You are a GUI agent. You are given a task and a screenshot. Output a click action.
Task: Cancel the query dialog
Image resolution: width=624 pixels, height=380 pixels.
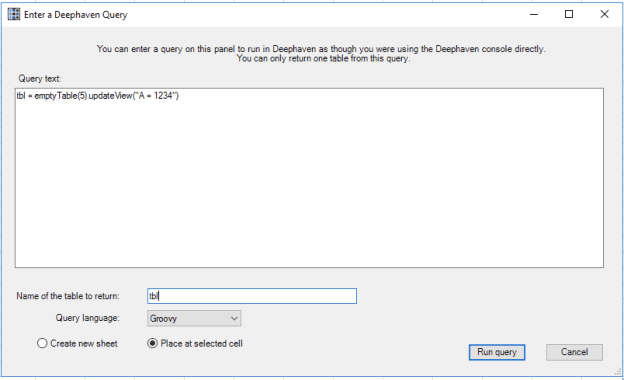coord(574,352)
